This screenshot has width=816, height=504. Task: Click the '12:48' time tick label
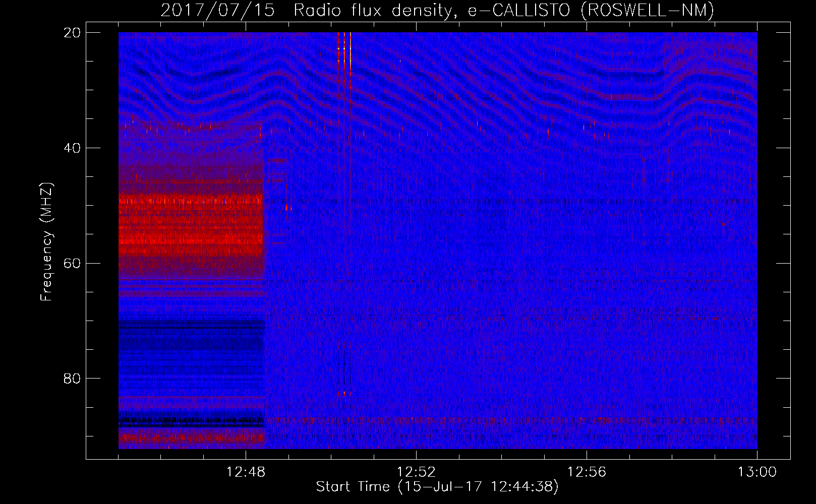coord(246,472)
